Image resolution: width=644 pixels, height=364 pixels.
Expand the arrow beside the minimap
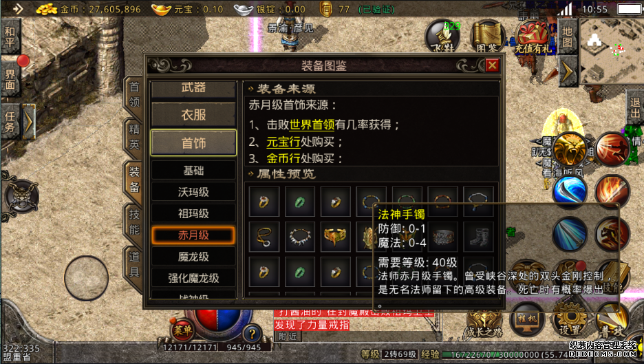(568, 72)
